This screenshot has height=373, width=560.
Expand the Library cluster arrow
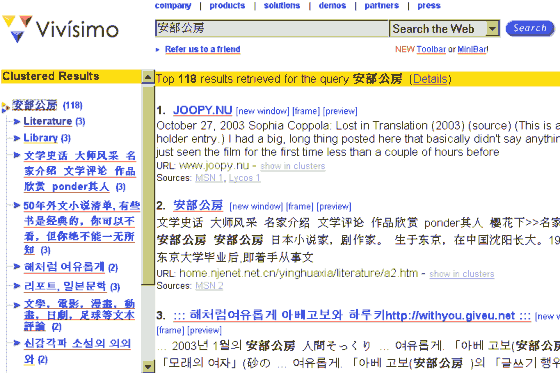tap(16, 138)
